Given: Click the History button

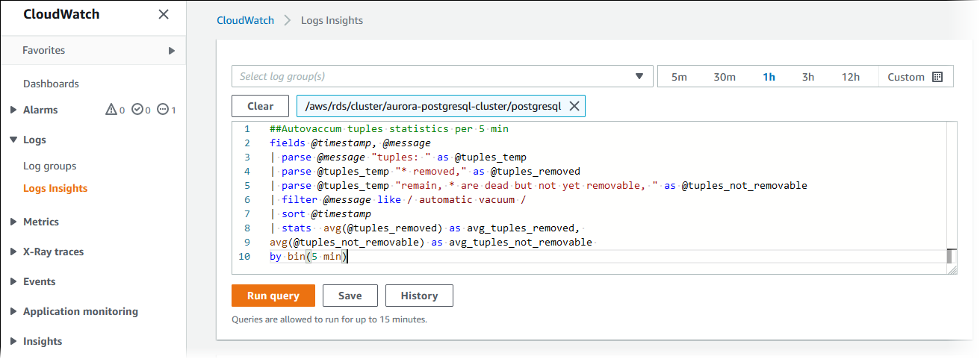Looking at the screenshot, I should (x=419, y=296).
